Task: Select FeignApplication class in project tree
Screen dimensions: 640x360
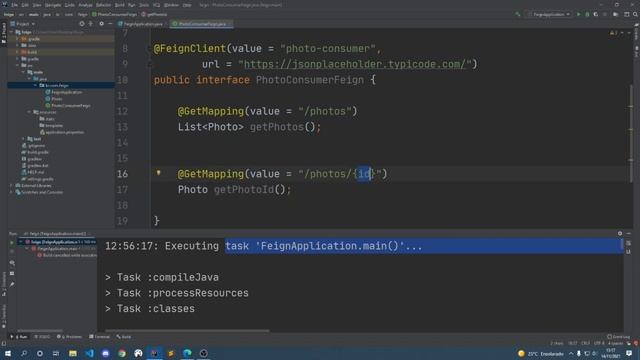Action: tap(64, 92)
